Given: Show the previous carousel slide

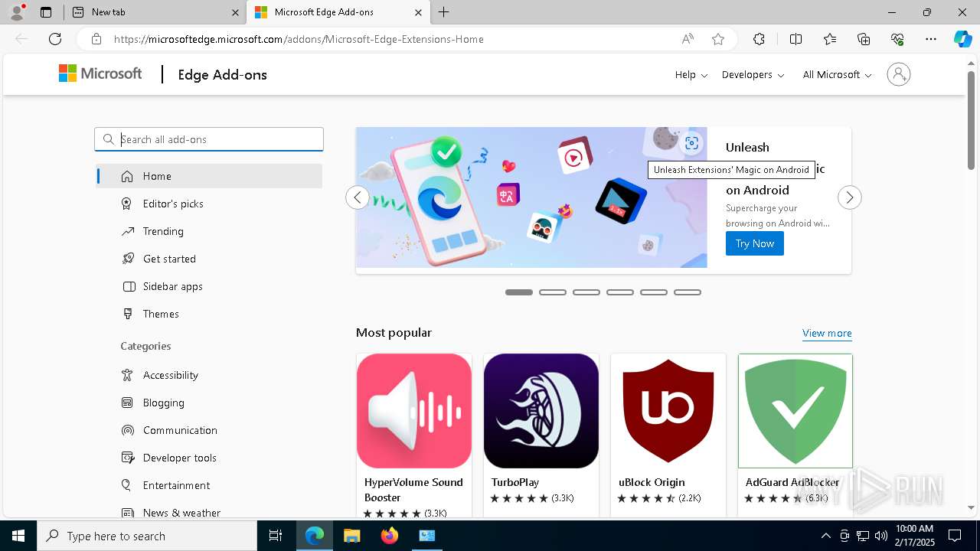Looking at the screenshot, I should pos(357,197).
